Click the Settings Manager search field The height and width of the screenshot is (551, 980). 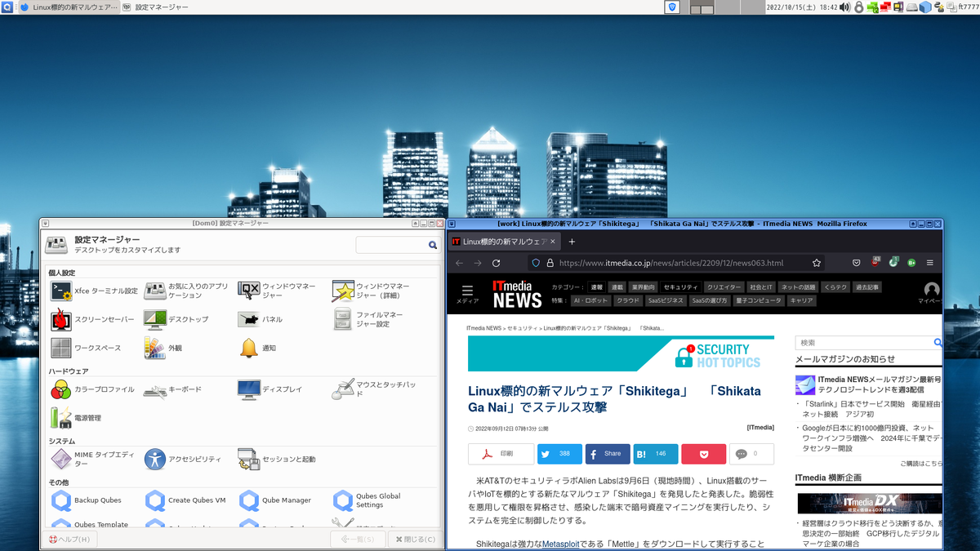pos(399,245)
